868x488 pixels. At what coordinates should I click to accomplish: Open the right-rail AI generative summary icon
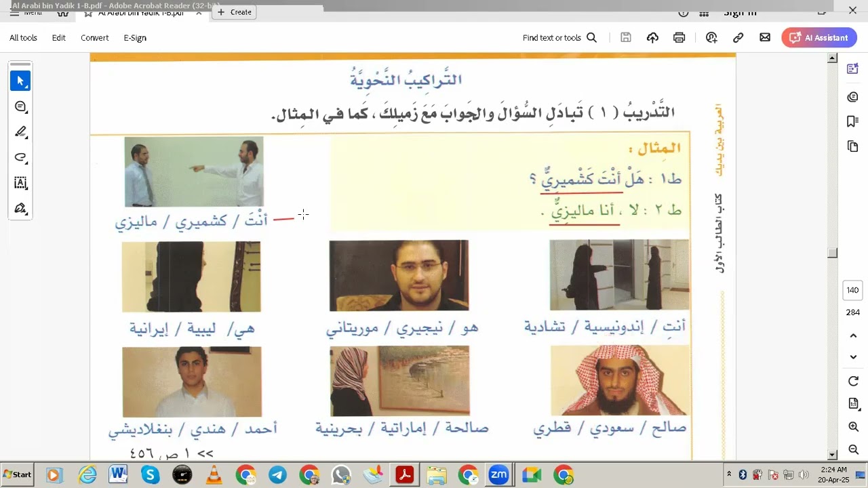pos(853,68)
